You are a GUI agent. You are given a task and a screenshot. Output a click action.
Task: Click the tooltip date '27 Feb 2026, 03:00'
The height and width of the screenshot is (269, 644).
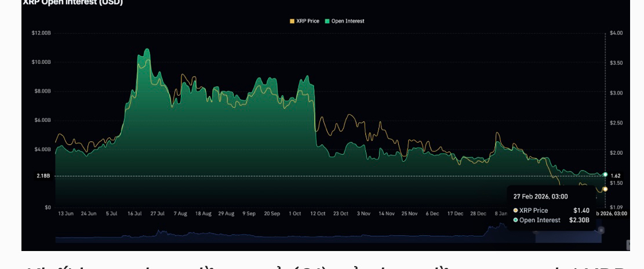(x=540, y=197)
